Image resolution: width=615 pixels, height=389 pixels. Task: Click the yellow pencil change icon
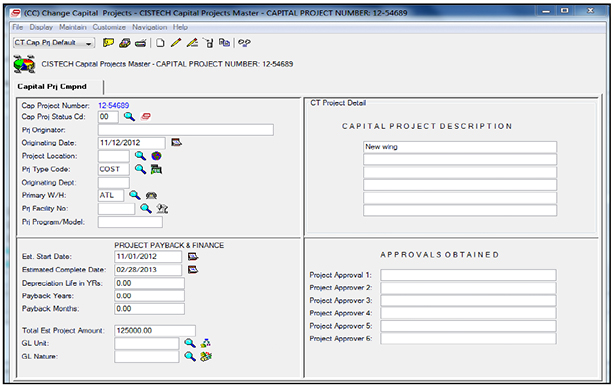coord(176,43)
